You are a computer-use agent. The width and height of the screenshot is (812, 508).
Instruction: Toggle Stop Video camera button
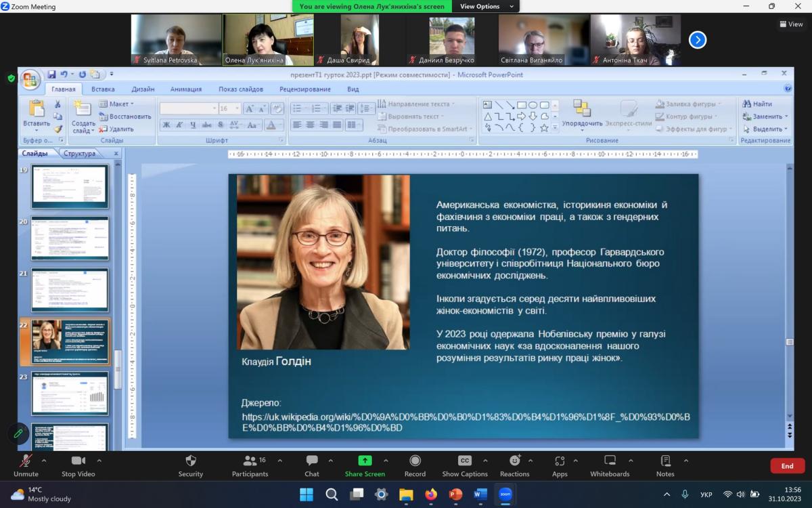[78, 461]
